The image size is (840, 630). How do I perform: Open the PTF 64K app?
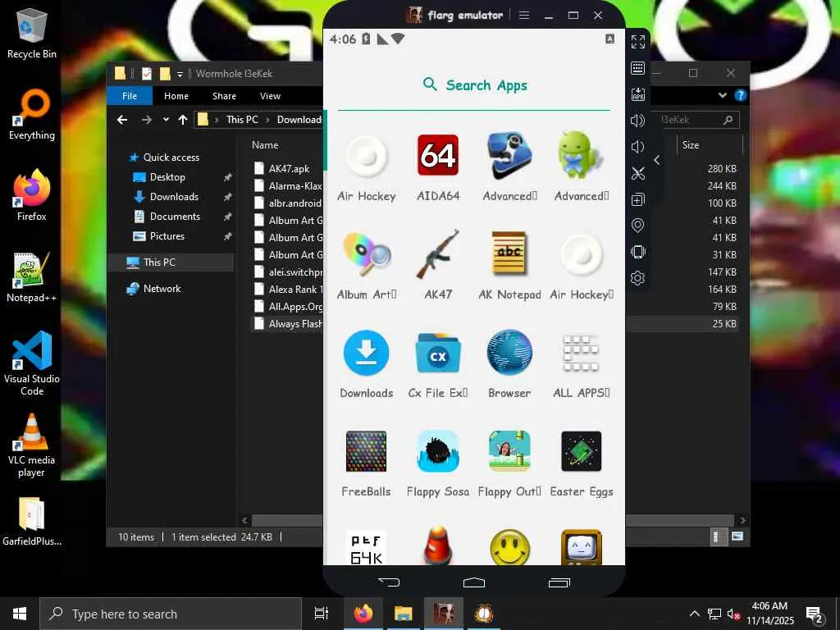[367, 547]
